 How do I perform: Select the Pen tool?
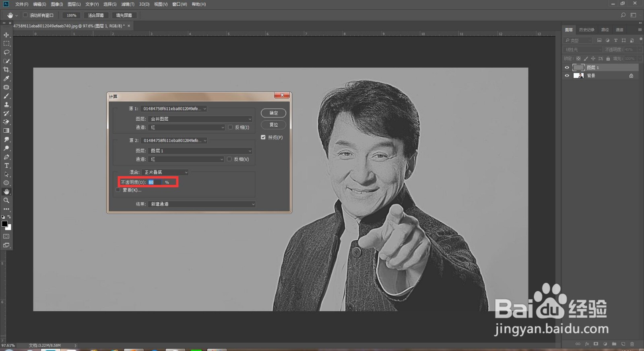coord(6,157)
